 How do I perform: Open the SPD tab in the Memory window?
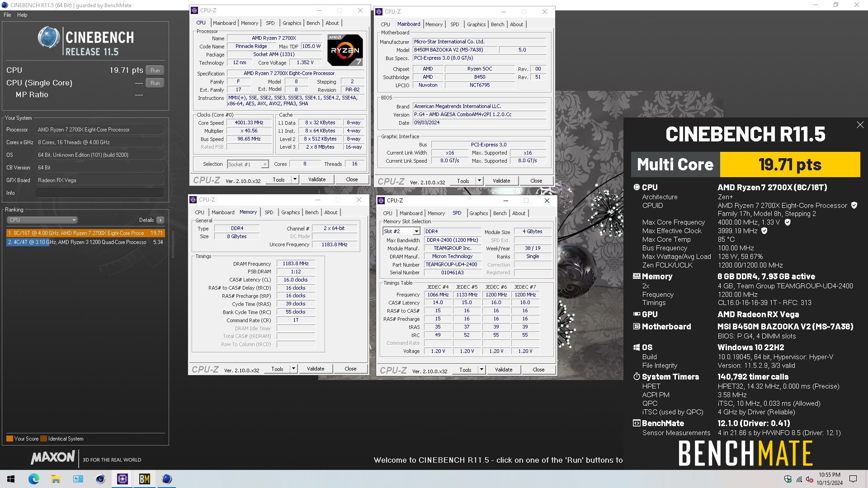pyautogui.click(x=269, y=212)
